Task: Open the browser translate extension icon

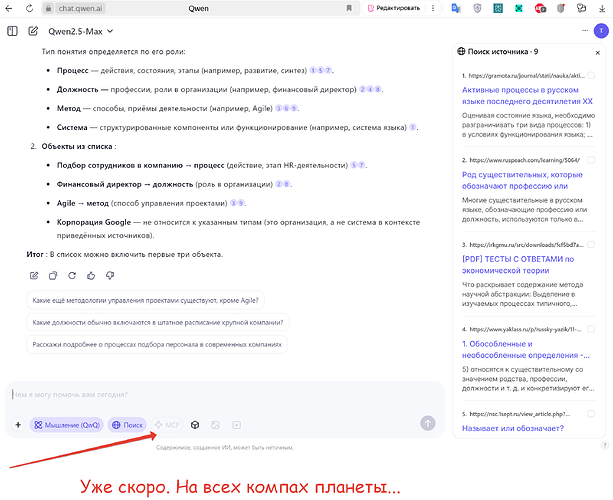Action: click(x=456, y=8)
